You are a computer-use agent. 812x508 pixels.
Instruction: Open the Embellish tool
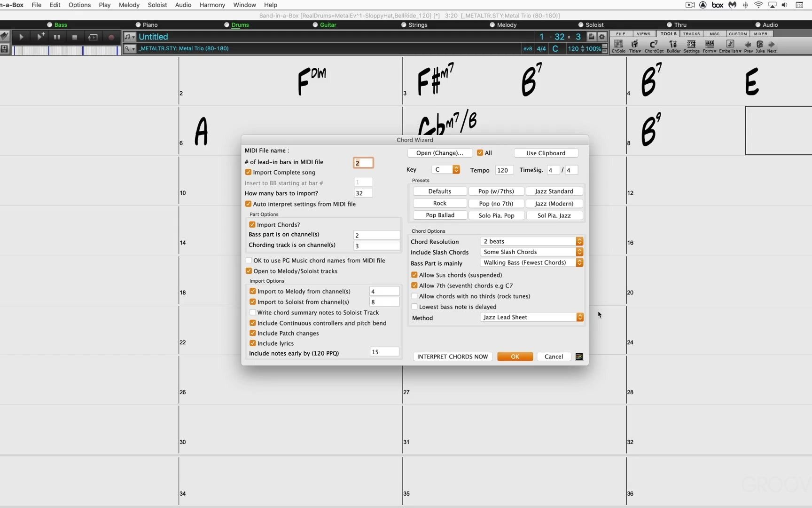tap(730, 46)
